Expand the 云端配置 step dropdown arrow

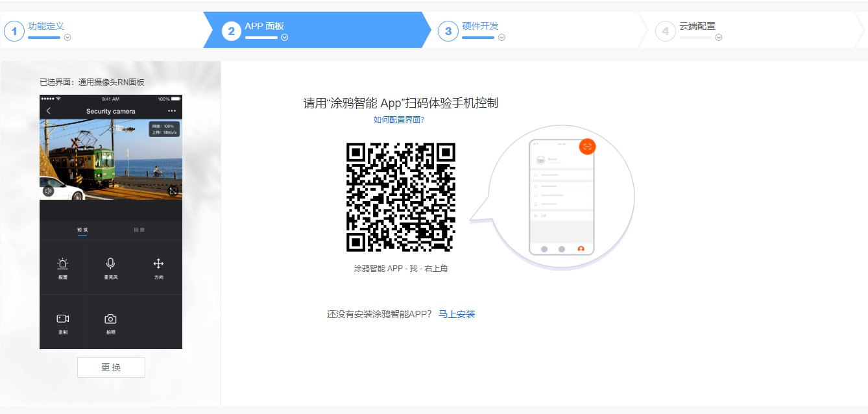pos(719,38)
